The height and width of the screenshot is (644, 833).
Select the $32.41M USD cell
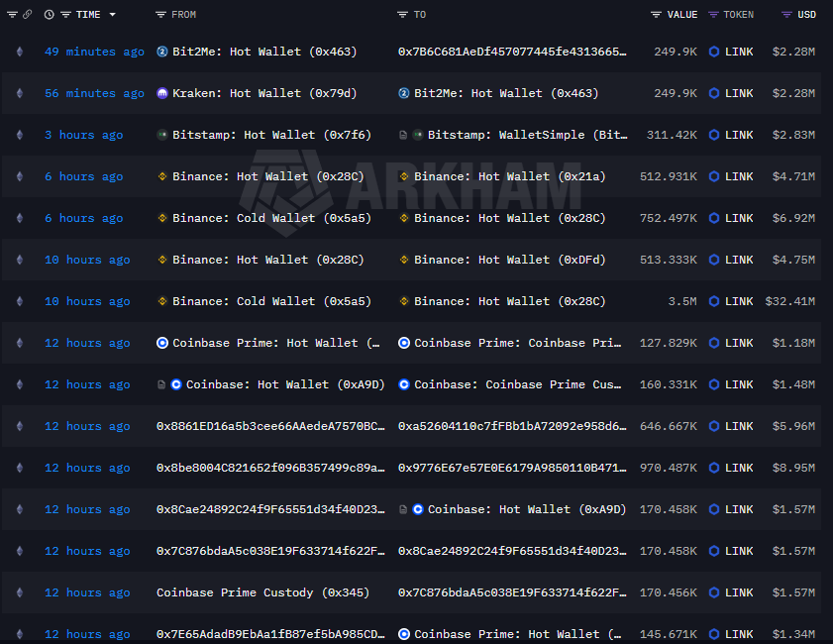[790, 301]
